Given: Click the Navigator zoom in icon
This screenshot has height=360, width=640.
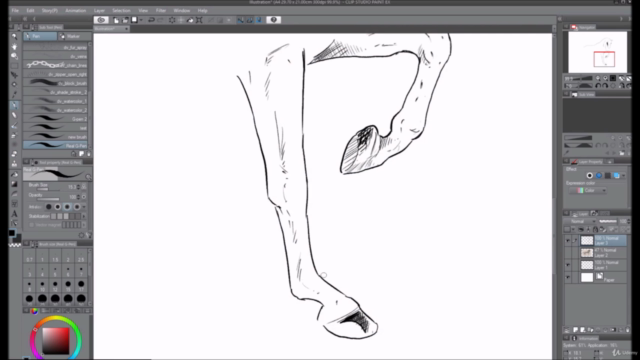Looking at the screenshot, I should [606, 78].
